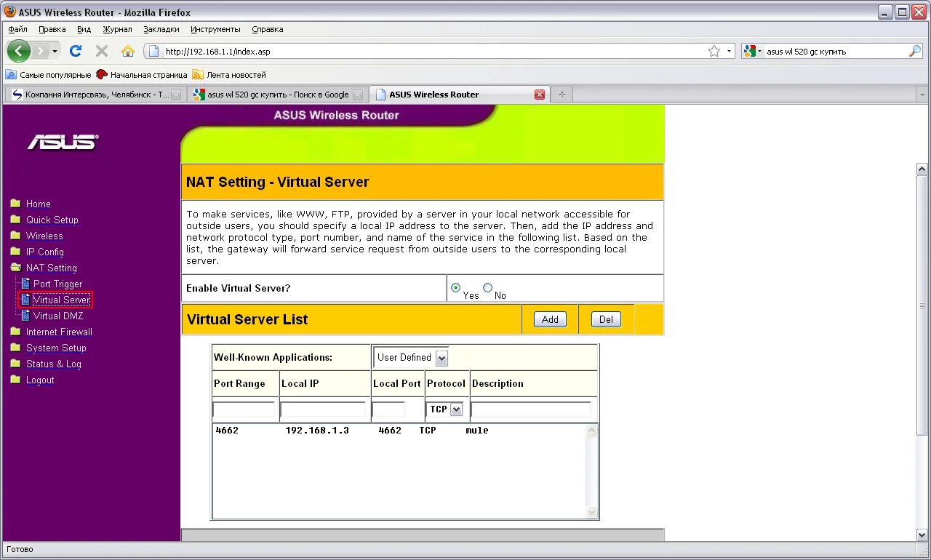Click the Home folder icon in sidebar

[x=15, y=204]
